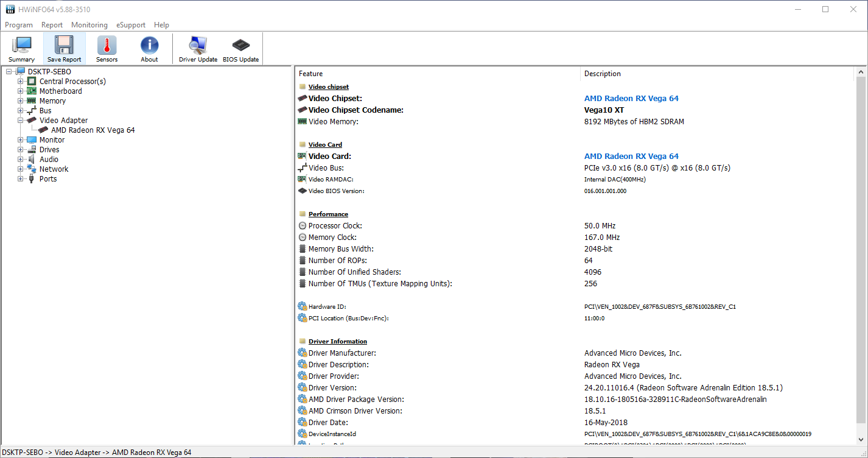Launch the Driver Update tool
Viewport: 868px width, 458px height.
pyautogui.click(x=198, y=49)
